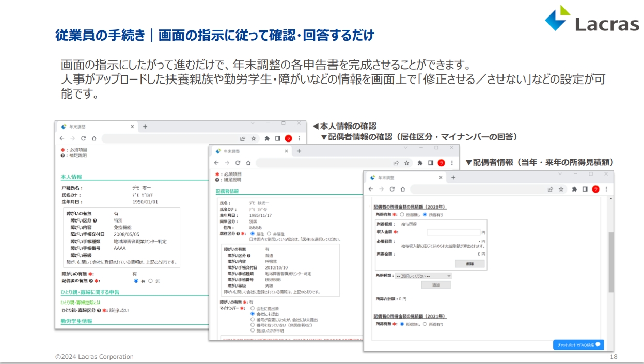Click the tab search chevron in the rightmost window
Viewport: 644px width, 364px height.
pos(562,175)
